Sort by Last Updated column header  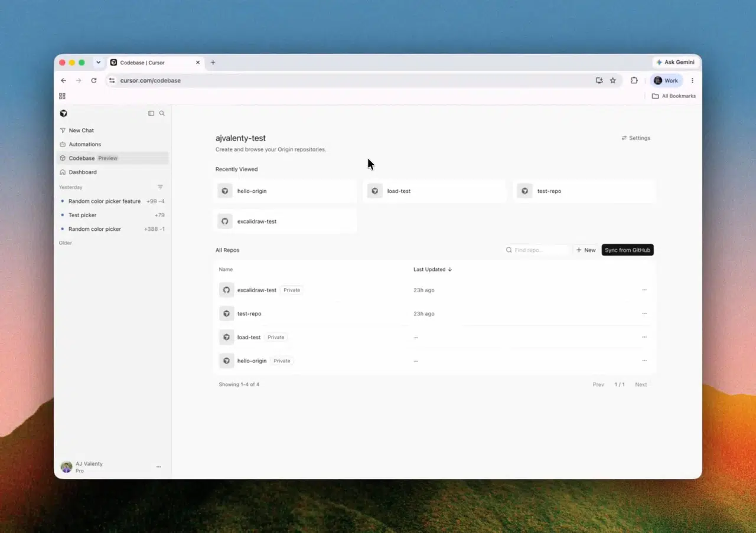432,269
